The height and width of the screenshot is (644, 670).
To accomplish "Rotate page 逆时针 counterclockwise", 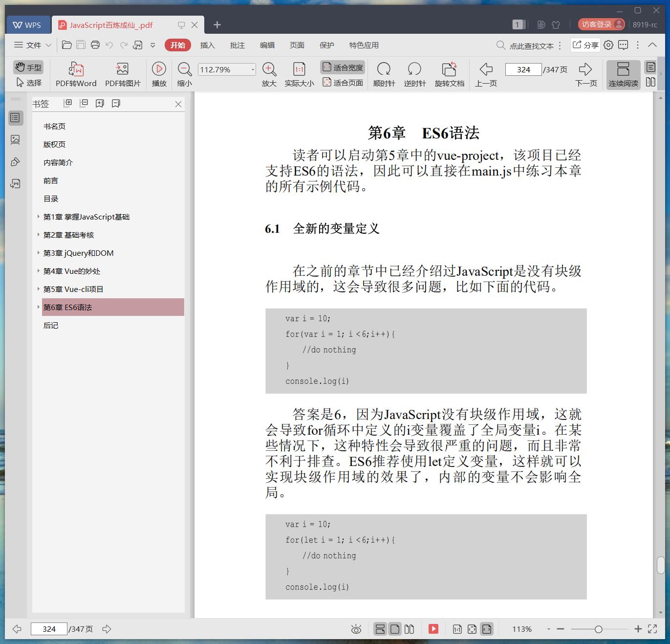I will pyautogui.click(x=415, y=74).
